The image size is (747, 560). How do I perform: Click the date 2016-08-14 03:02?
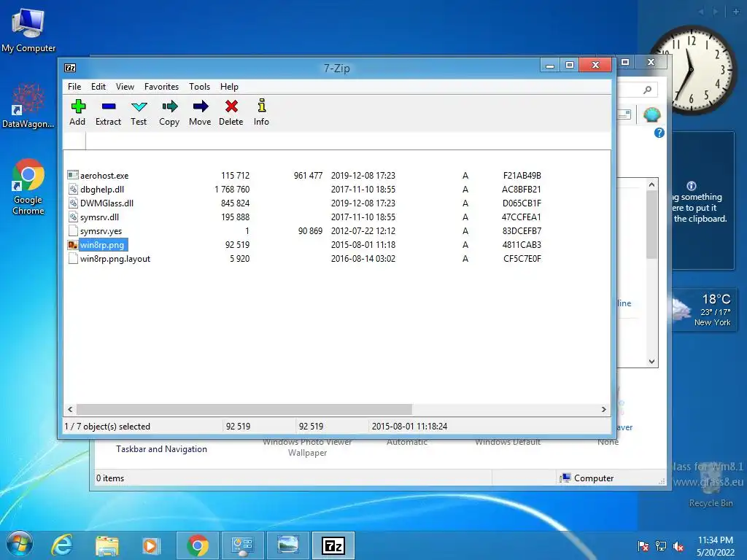[363, 259]
